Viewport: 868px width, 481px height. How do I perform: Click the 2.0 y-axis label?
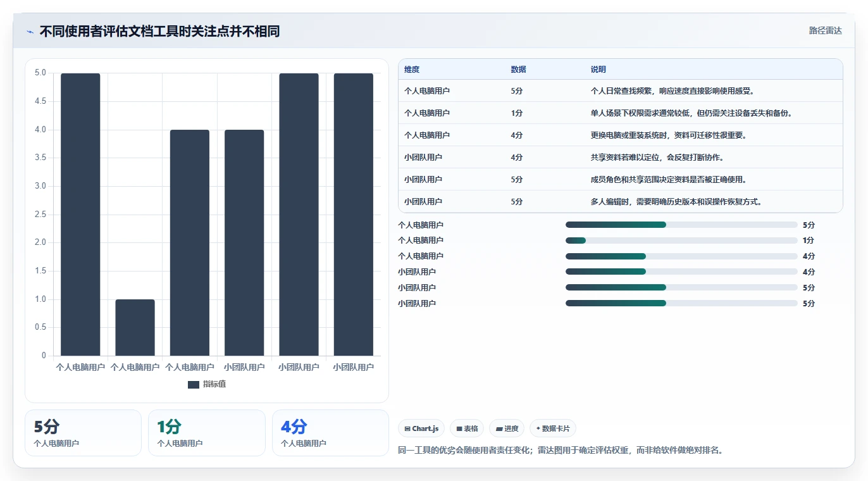click(x=40, y=242)
